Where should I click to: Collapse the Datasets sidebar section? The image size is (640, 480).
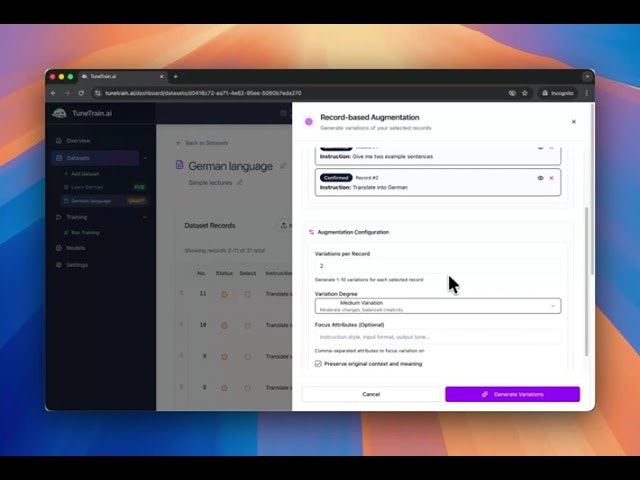point(145,158)
